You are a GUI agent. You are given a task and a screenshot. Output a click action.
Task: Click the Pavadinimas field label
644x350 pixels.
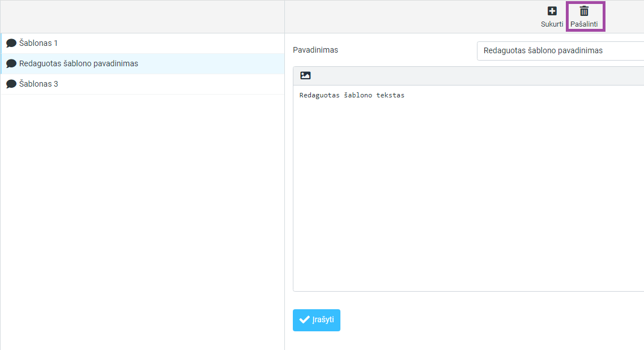pos(315,50)
